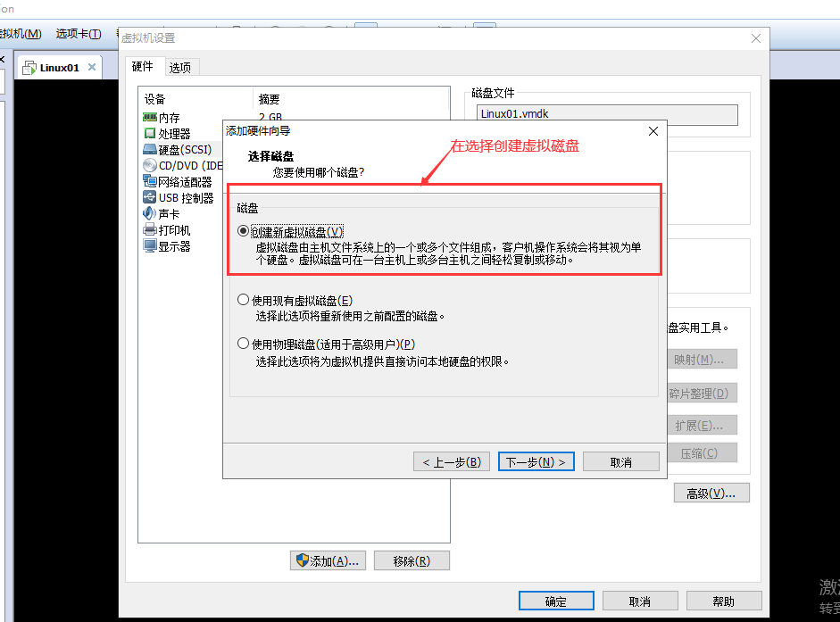Select the memory (内存) device icon

(x=149, y=117)
